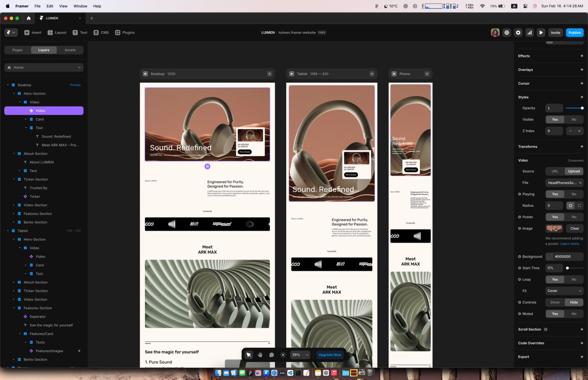Image resolution: width=588 pixels, height=380 pixels.
Task: Click the purple resize handle below hero video
Action: (207, 166)
